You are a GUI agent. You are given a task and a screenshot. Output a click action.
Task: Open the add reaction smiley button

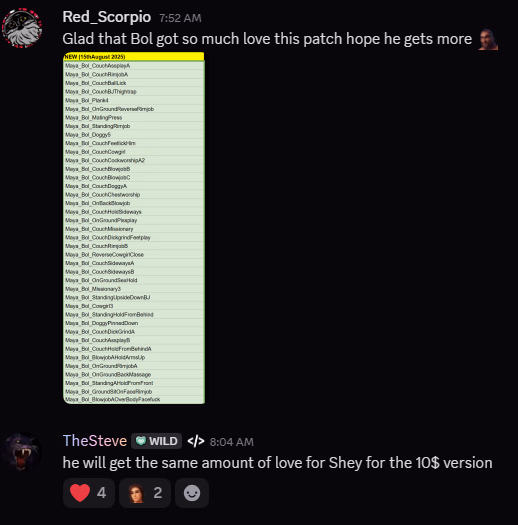click(x=192, y=493)
